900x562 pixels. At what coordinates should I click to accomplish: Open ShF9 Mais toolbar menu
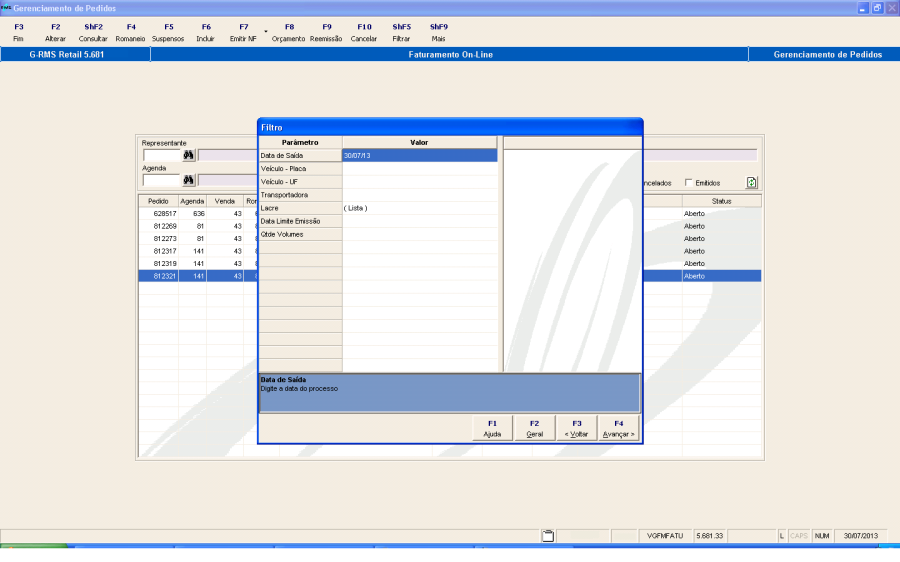439,33
